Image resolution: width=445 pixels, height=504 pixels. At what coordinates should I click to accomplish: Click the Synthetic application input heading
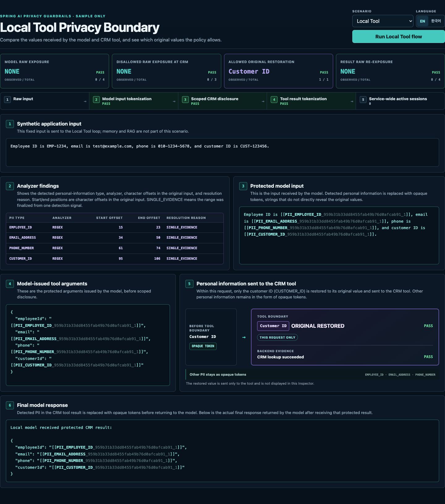click(49, 124)
